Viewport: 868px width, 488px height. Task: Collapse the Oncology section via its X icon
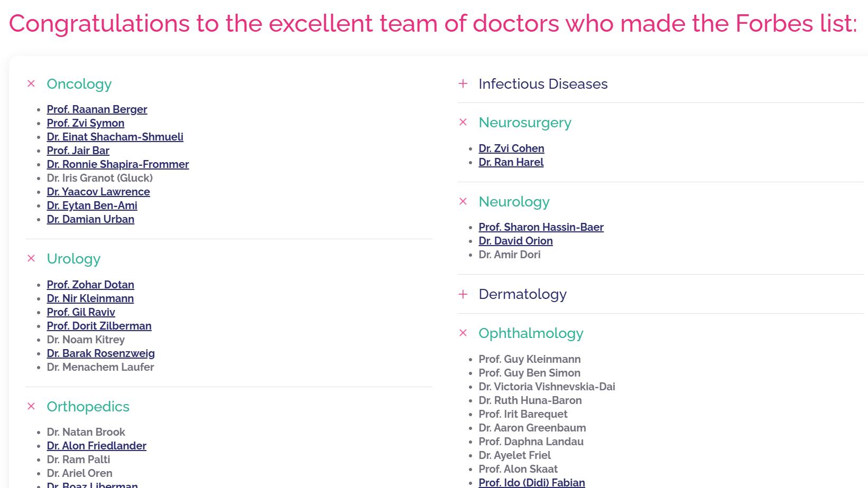click(x=31, y=83)
